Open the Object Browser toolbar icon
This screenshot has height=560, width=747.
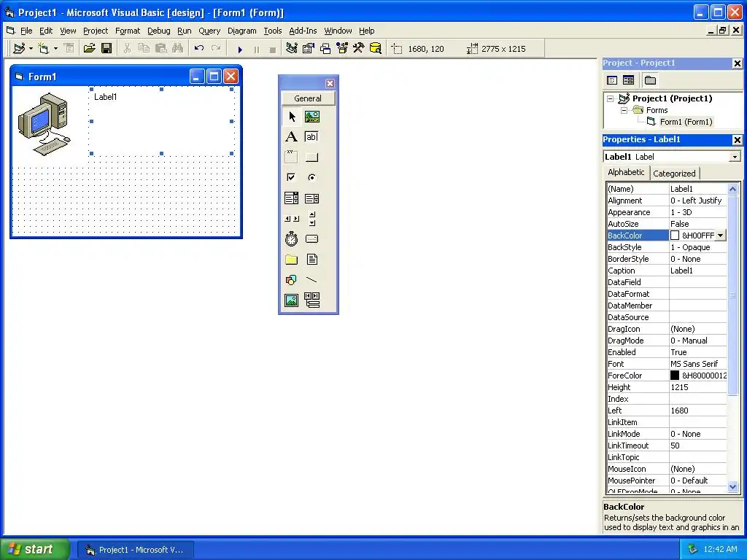pos(342,49)
